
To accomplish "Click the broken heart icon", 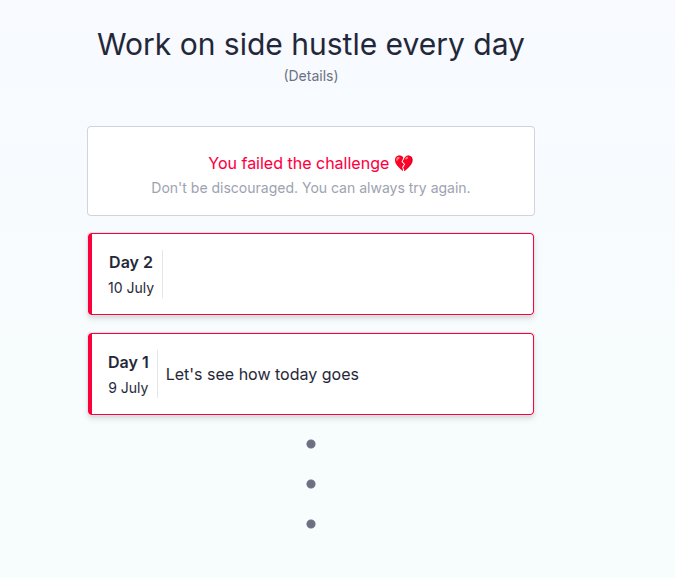I will pos(404,163).
